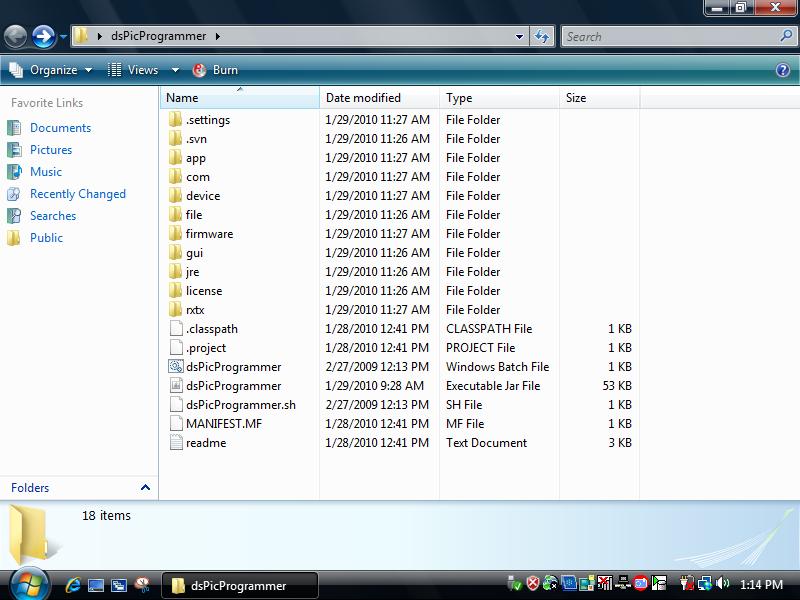
Task: Expand the Folders pane chevron
Action: [145, 488]
